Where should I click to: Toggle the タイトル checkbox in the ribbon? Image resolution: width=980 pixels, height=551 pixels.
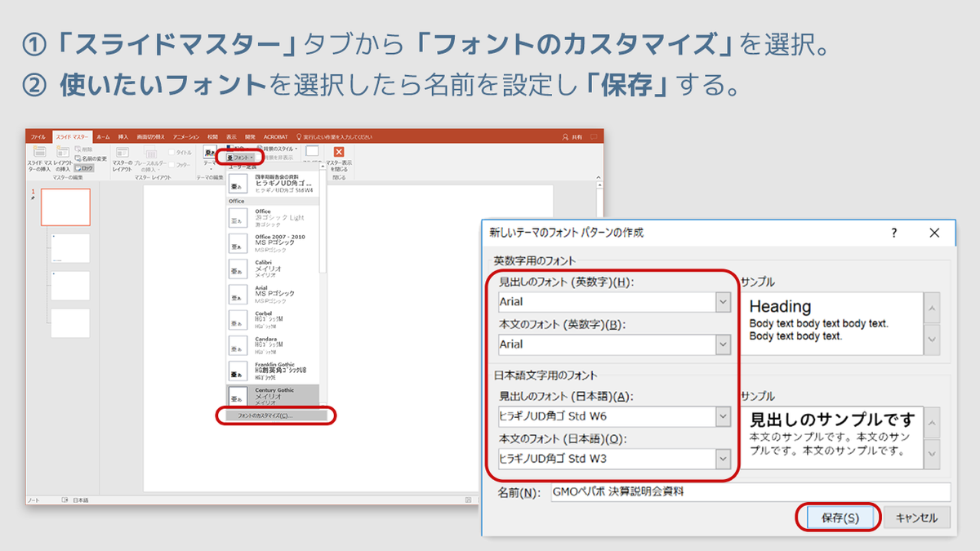coord(171,152)
